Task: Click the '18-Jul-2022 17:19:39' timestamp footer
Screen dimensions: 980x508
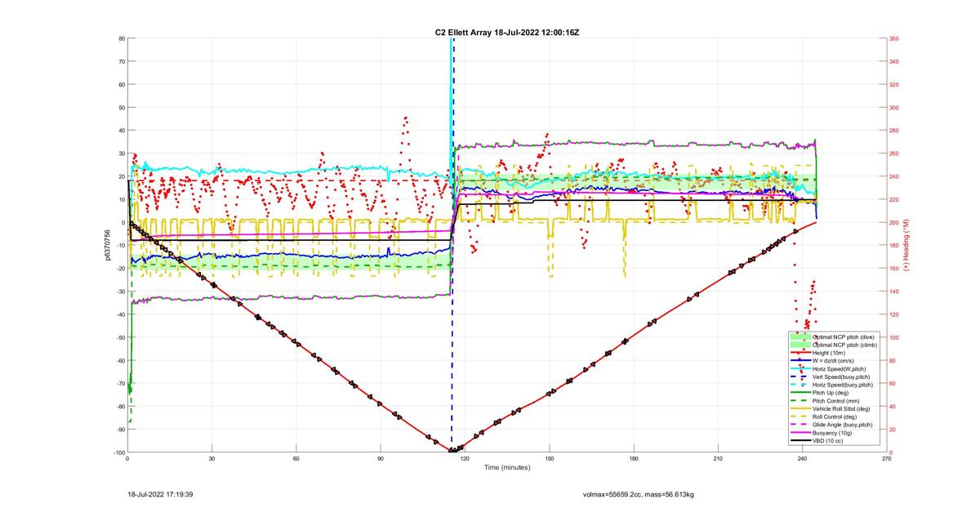Action: pyautogui.click(x=160, y=494)
